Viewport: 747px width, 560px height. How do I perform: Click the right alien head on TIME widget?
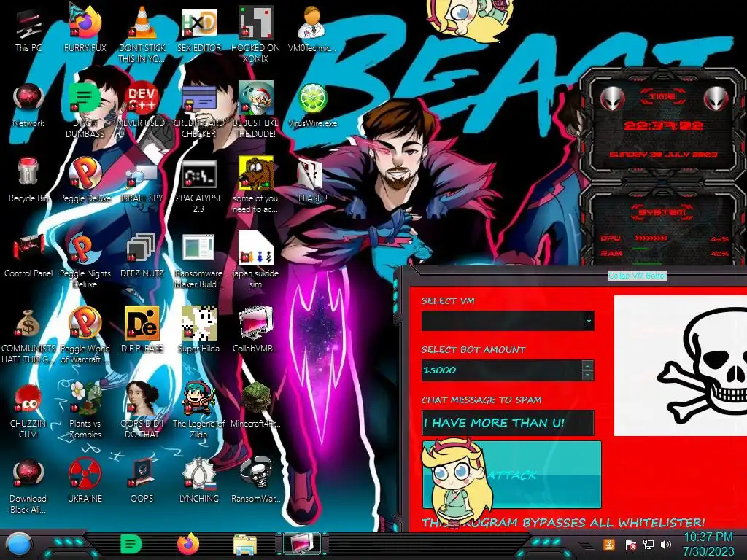point(716,98)
